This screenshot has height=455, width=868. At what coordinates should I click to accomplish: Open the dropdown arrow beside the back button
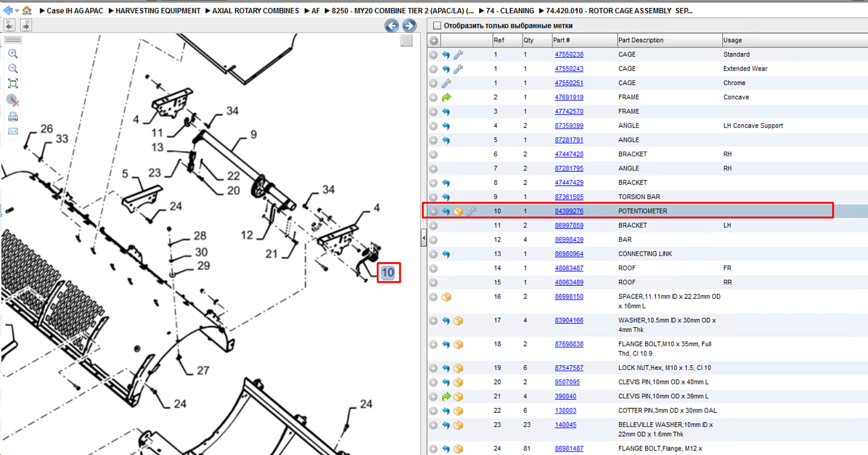17,11
